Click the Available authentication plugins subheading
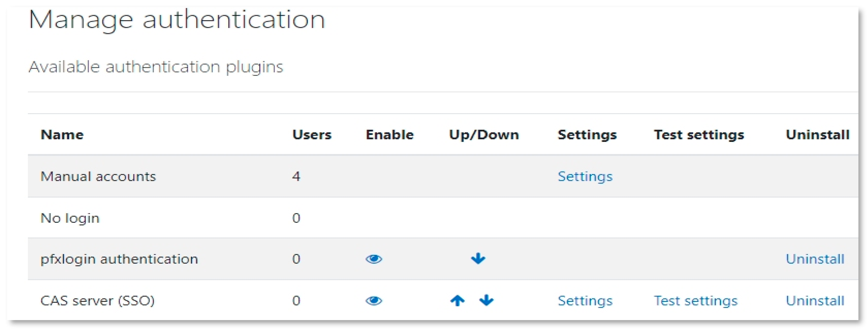The image size is (868, 329). (156, 67)
